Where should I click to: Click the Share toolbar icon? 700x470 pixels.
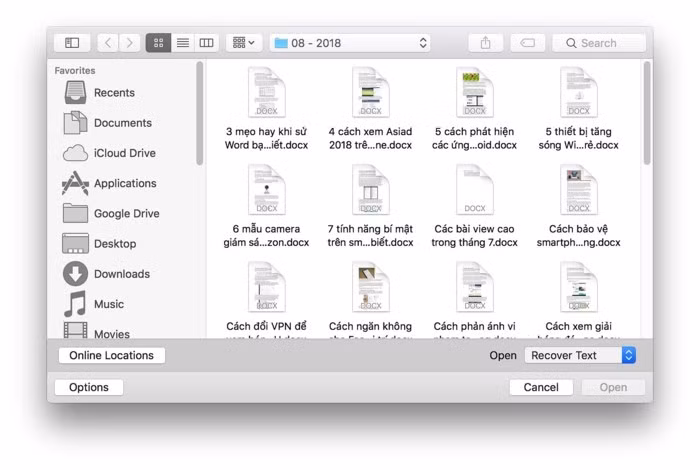485,43
